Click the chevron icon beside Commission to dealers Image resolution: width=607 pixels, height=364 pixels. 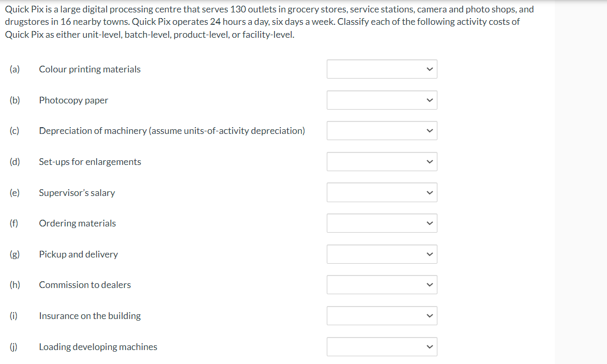[x=429, y=284]
